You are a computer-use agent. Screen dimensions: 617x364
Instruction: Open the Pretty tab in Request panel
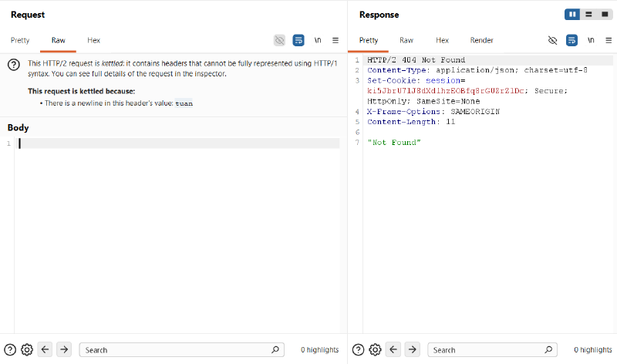point(20,40)
